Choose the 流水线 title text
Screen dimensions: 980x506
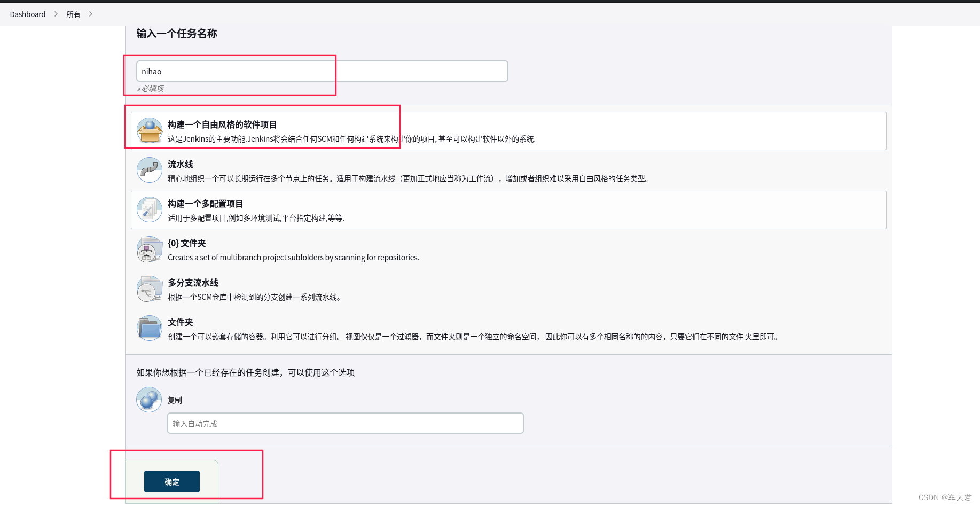[x=181, y=164]
